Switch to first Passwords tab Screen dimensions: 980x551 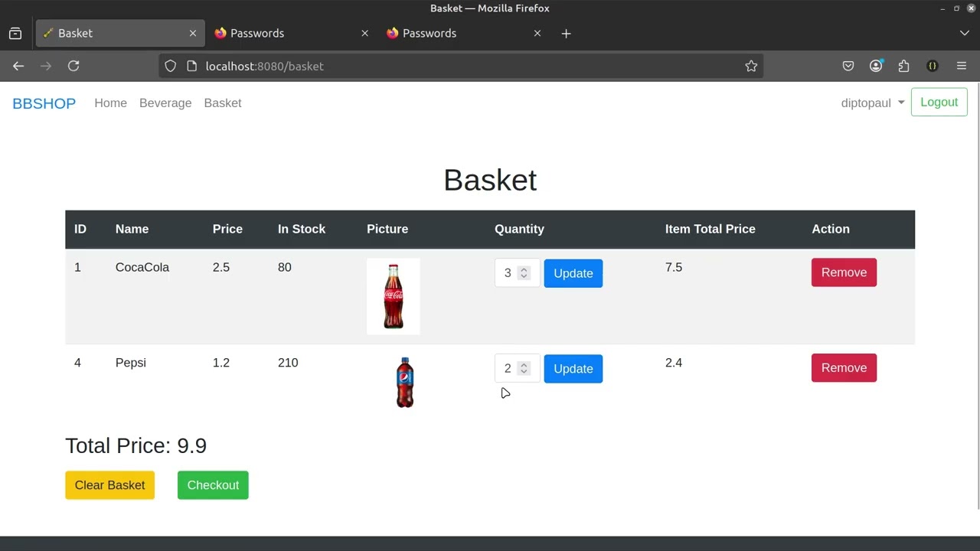point(292,34)
